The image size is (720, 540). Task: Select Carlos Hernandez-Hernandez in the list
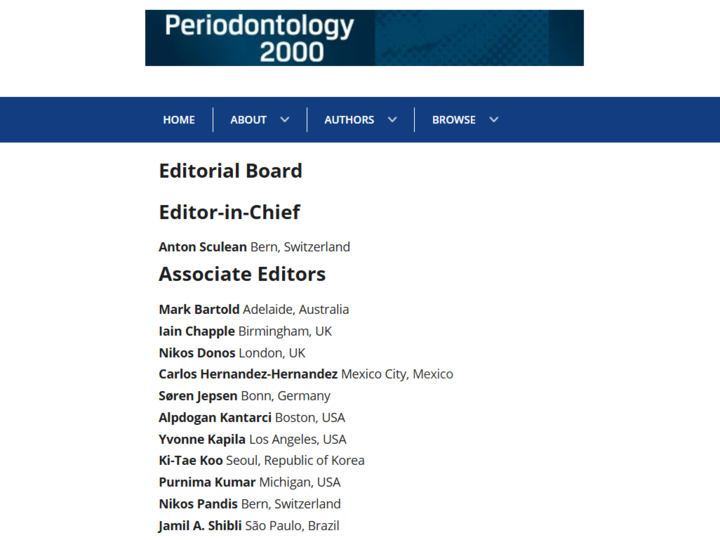248,374
